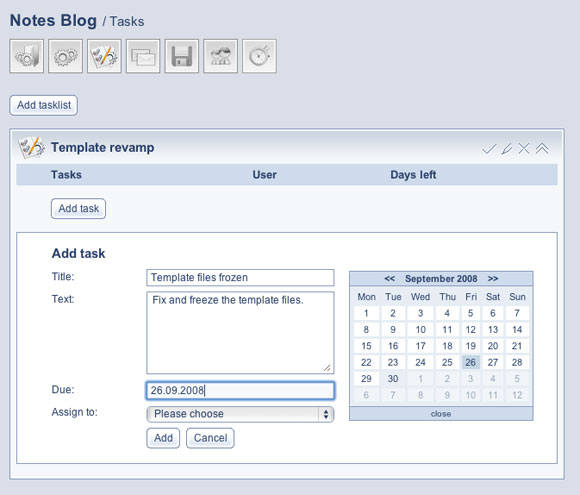Select September 30 in the calendar
The image size is (580, 495).
[393, 378]
